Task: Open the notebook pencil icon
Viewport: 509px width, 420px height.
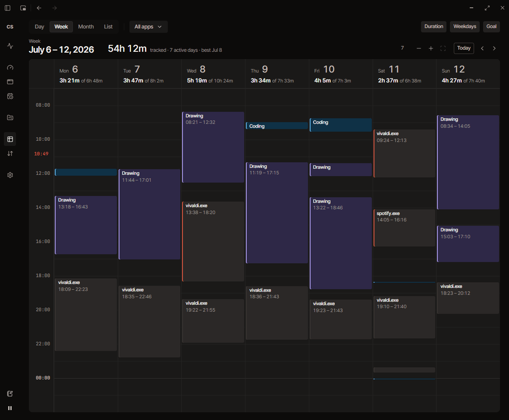Action: click(x=10, y=394)
